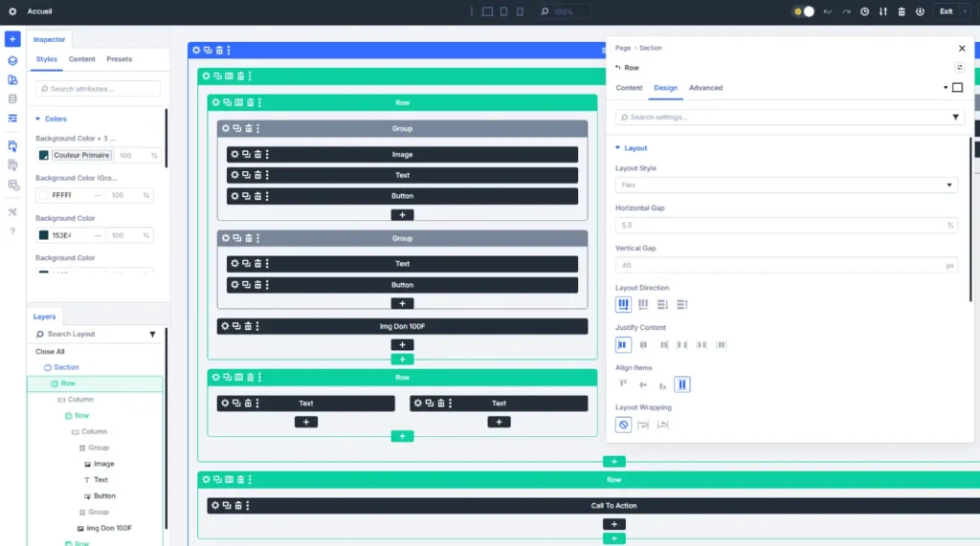Viewport: 980px width, 546px height.
Task: Select first Layout Direction option
Action: click(x=623, y=304)
